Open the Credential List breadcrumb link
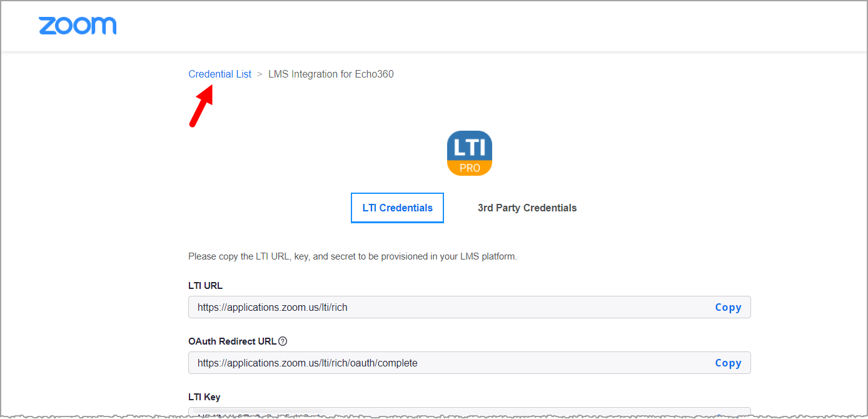Screen dimensions: 868x419 220,74
